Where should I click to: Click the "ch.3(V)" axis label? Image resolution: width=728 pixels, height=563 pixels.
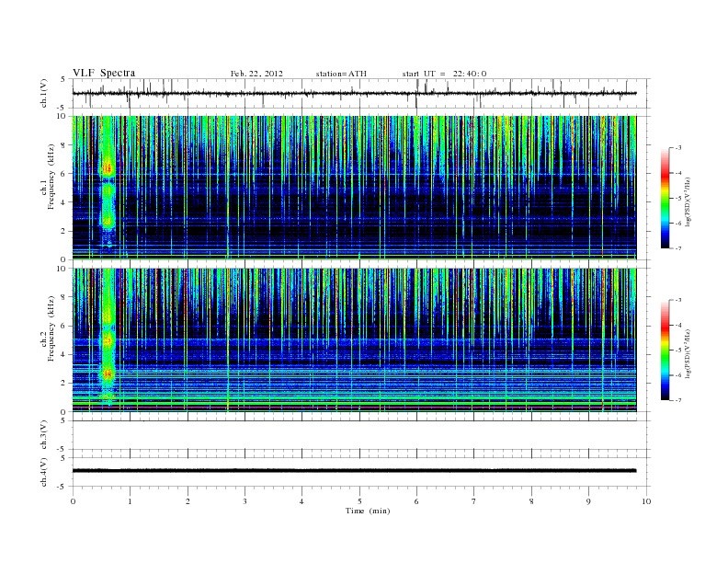(x=44, y=435)
